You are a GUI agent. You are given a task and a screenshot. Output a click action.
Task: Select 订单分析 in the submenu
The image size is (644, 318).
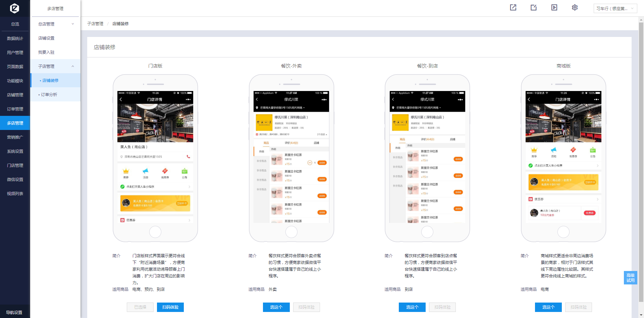pyautogui.click(x=49, y=95)
